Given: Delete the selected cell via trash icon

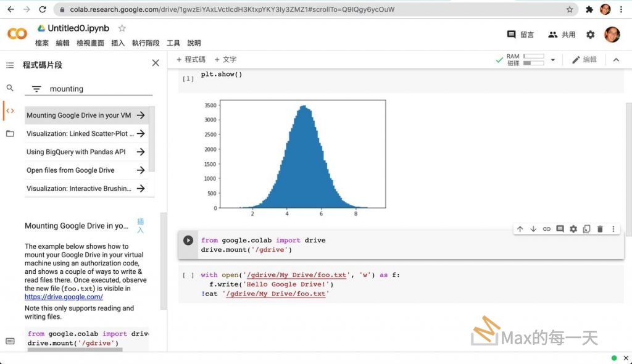Looking at the screenshot, I should pos(600,229).
